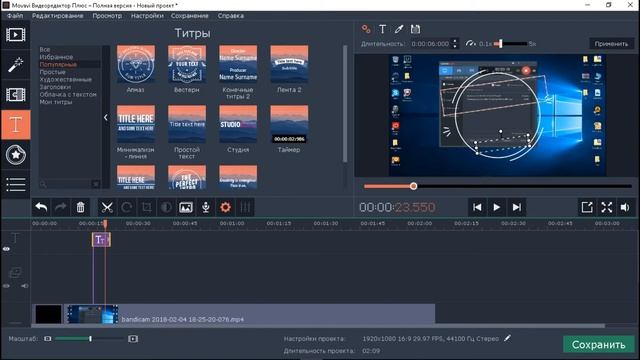Select the Простые category
The height and width of the screenshot is (360, 640).
coord(52,72)
